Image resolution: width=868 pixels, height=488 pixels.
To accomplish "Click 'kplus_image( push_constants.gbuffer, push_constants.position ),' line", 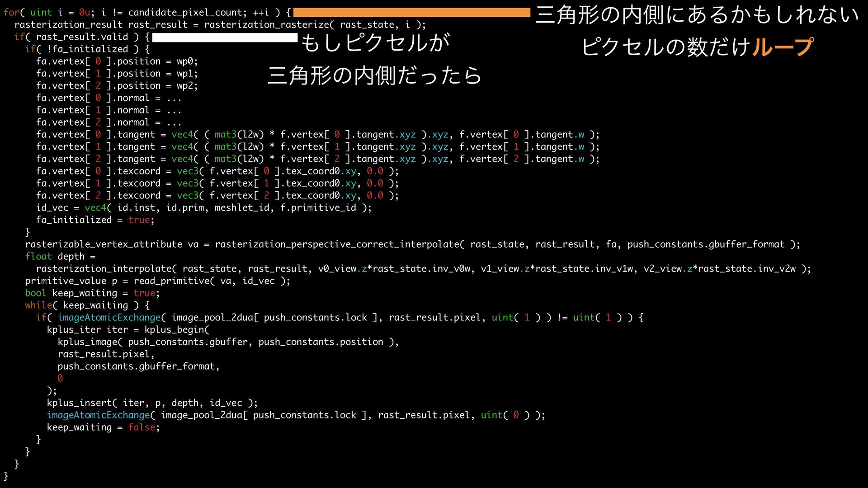I will pyautogui.click(x=228, y=342).
